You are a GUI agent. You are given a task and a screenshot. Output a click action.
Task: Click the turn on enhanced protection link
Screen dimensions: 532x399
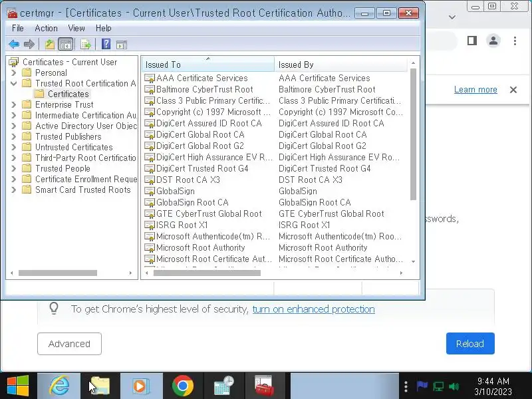(x=313, y=309)
